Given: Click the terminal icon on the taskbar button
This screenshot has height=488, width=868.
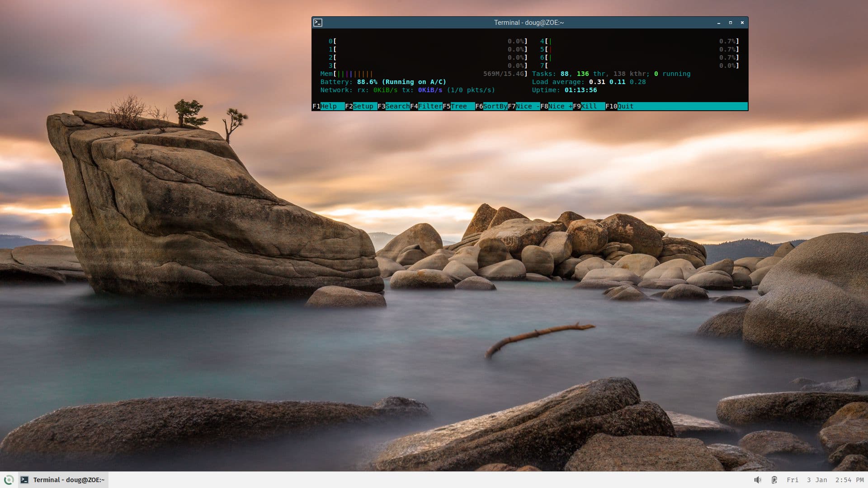Looking at the screenshot, I should 25,480.
